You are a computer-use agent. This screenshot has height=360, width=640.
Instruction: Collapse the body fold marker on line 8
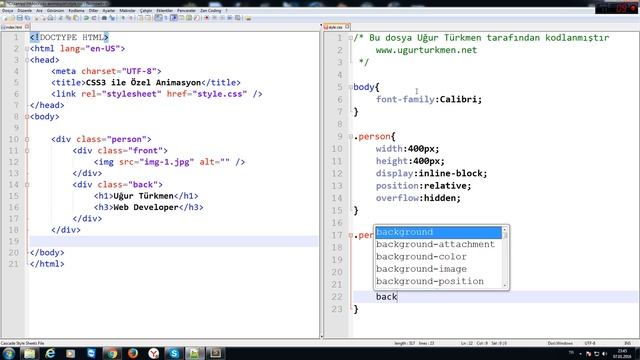click(x=27, y=117)
